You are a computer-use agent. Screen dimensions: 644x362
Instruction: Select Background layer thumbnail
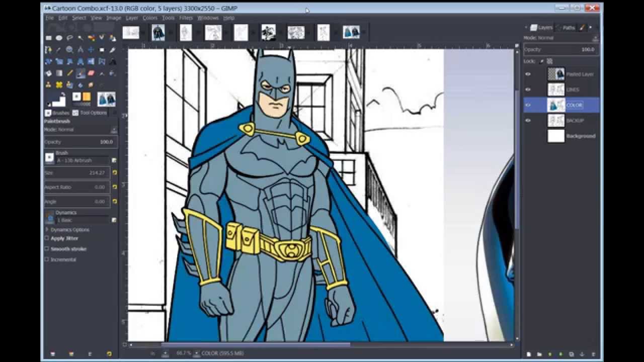[556, 136]
